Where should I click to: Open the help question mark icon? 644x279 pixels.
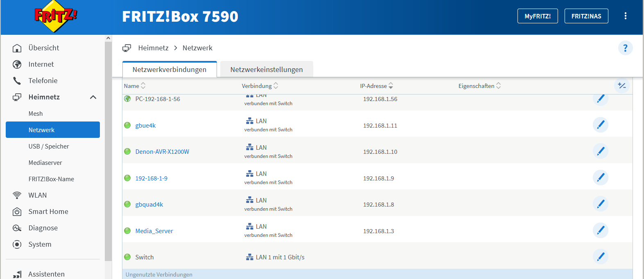click(x=625, y=48)
